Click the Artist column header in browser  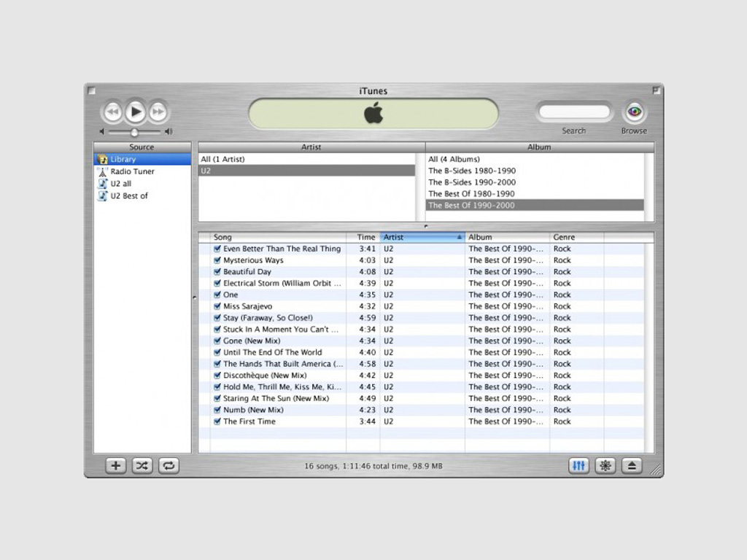point(311,147)
